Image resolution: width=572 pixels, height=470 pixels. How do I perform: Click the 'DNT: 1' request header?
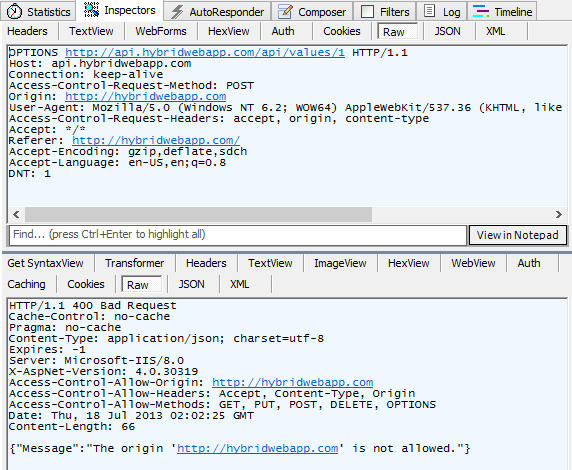pyautogui.click(x=30, y=174)
